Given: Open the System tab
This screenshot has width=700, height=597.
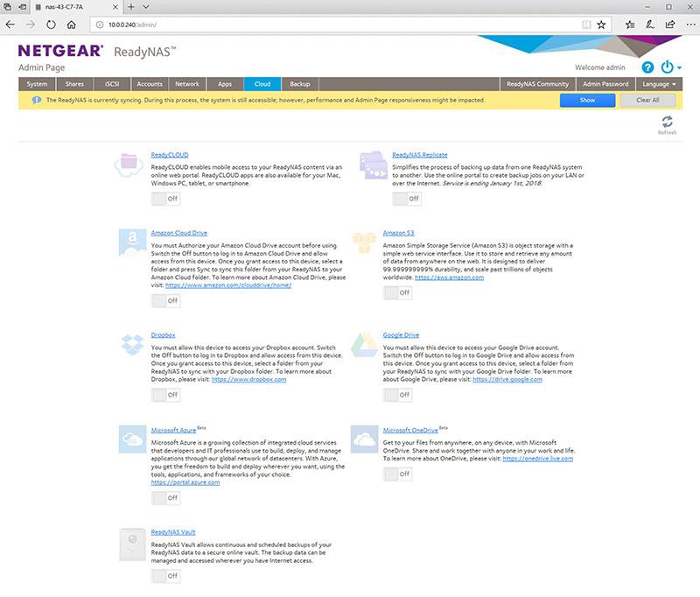Looking at the screenshot, I should coord(37,84).
